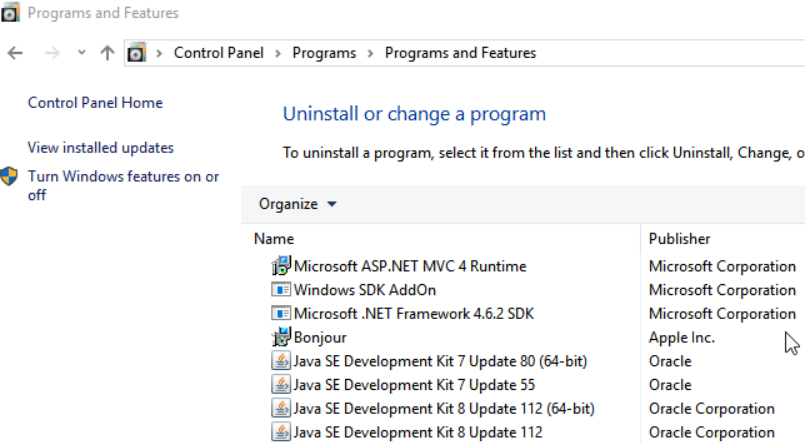Select Java SE Development Kit 8 Update 112 (64-bit)
Screen dimensions: 805x444
coord(444,409)
